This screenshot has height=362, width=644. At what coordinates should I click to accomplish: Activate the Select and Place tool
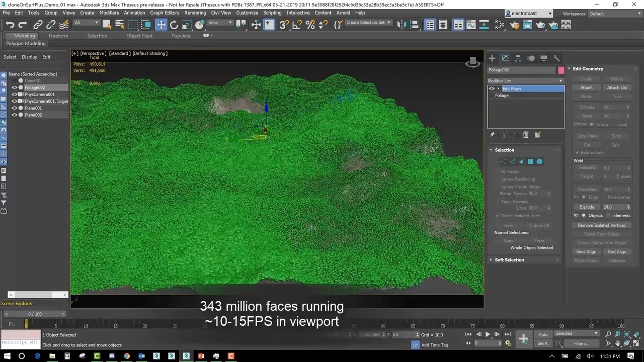coord(200,24)
